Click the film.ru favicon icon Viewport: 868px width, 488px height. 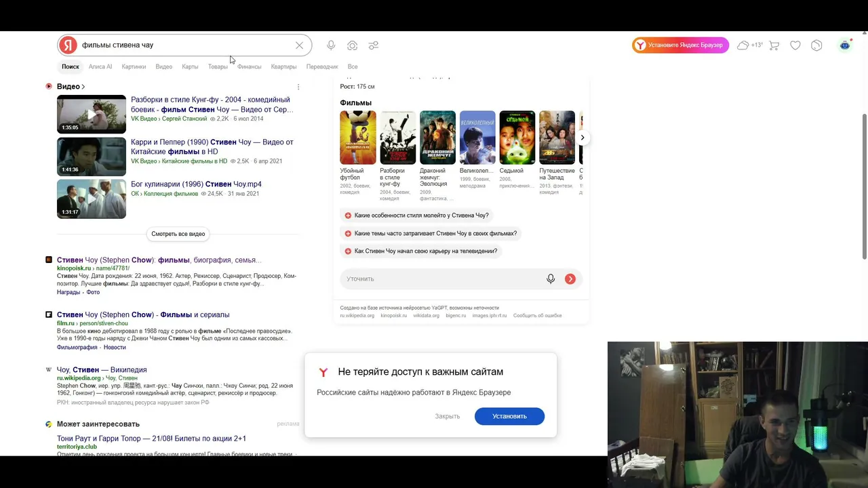49,314
